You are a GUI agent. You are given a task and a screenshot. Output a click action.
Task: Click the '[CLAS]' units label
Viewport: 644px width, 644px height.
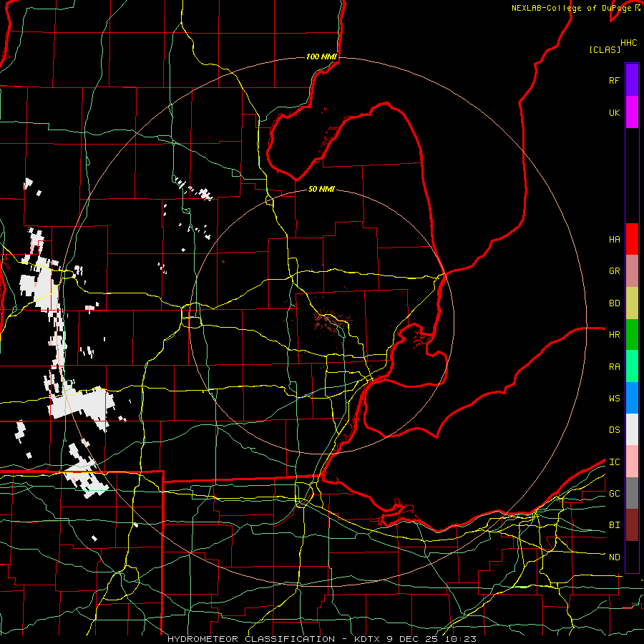click(x=605, y=50)
